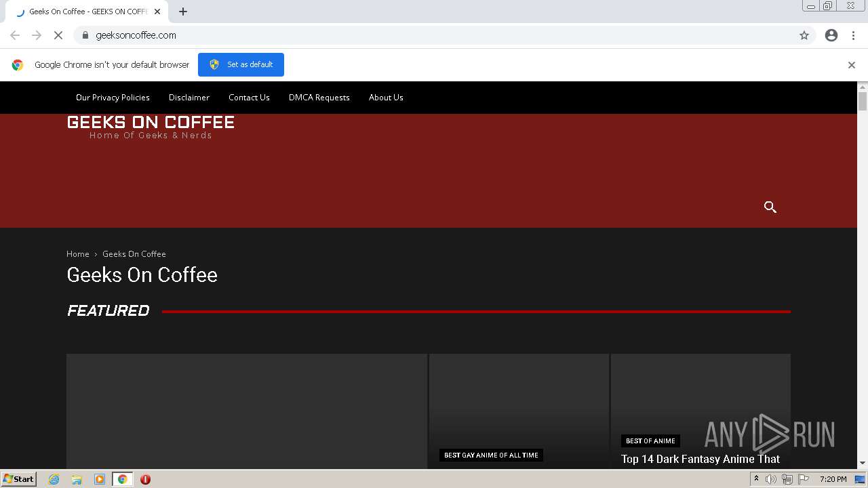Open the DMCA Requests page
This screenshot has height=488, width=868.
tap(319, 98)
